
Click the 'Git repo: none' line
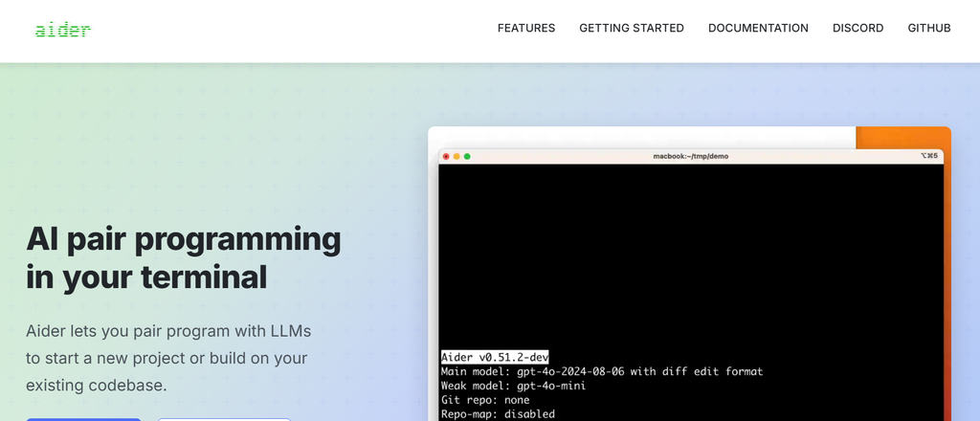(x=485, y=400)
